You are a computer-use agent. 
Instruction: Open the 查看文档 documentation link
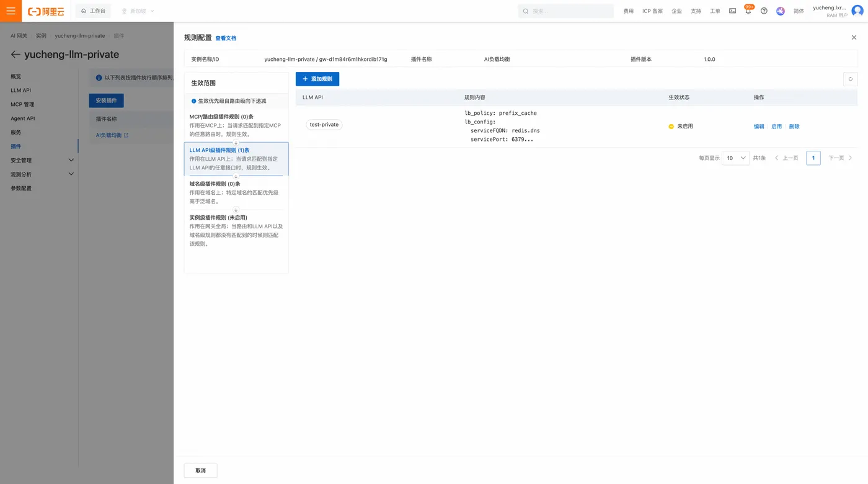[226, 38]
